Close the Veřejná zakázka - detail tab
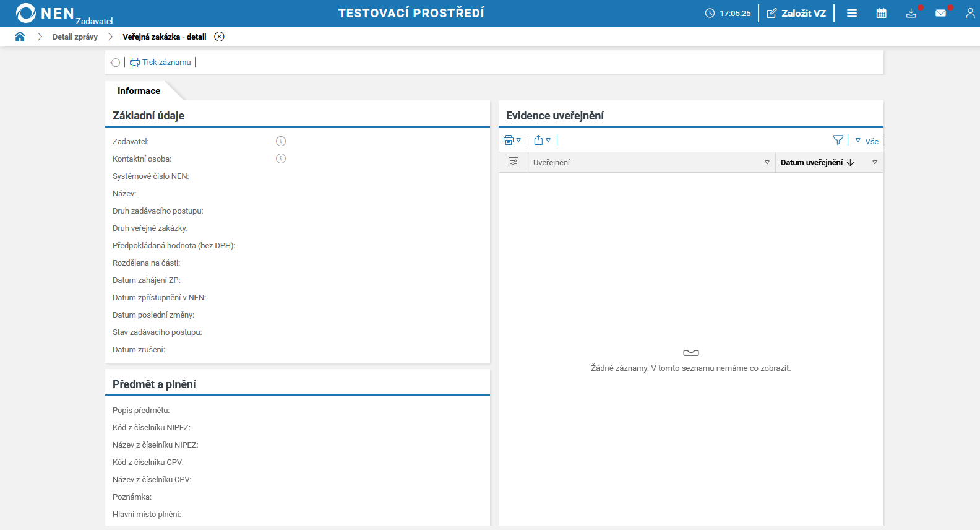Image resolution: width=980 pixels, height=530 pixels. [x=219, y=37]
